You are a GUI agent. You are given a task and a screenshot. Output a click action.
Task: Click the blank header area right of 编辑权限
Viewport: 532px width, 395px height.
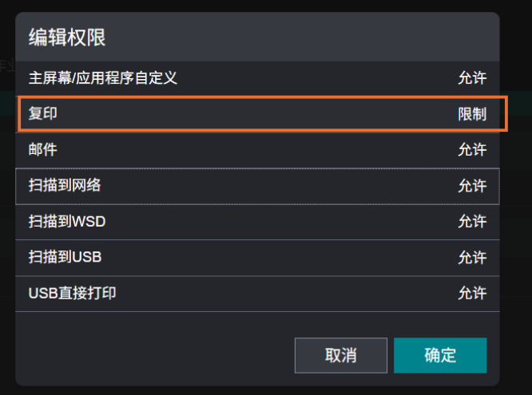(x=320, y=37)
